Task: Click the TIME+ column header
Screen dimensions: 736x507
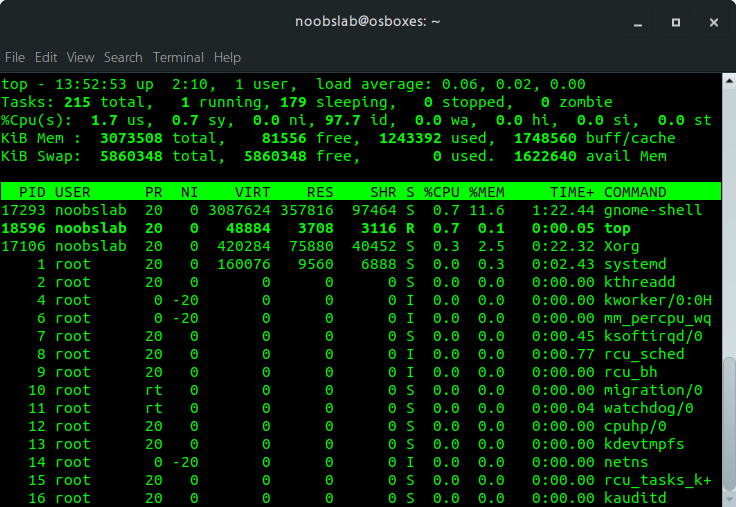Action: pos(572,192)
